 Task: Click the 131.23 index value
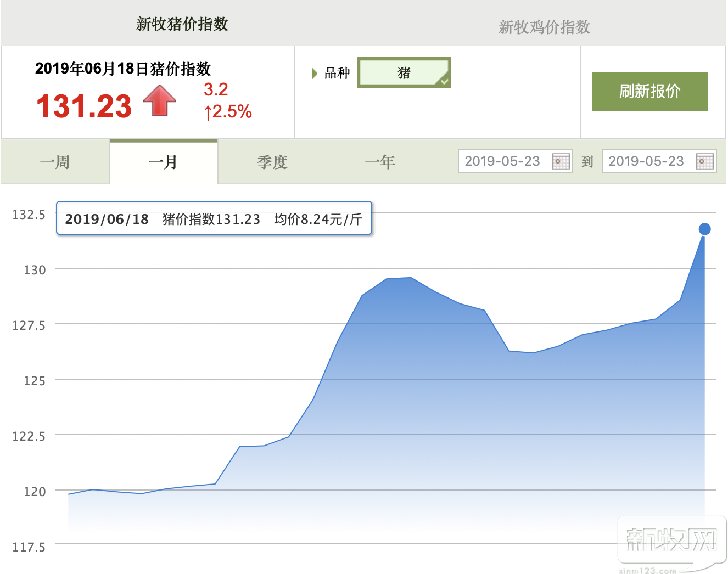pyautogui.click(x=84, y=106)
